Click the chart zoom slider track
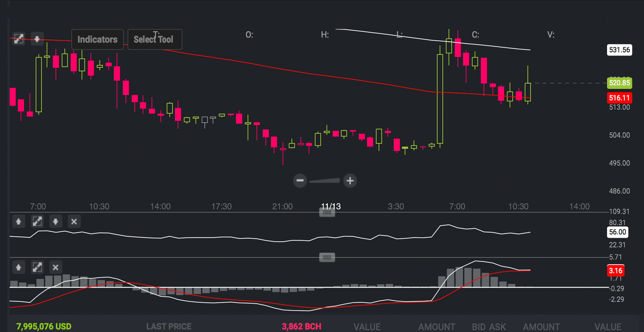This screenshot has height=332, width=644. point(324,180)
